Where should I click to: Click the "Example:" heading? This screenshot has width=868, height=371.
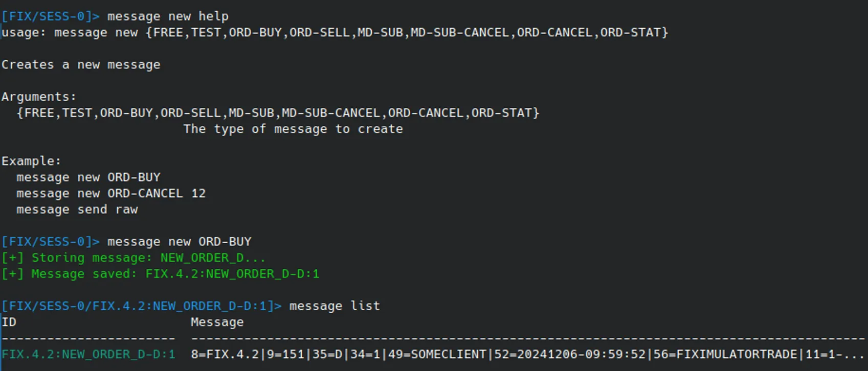[31, 161]
